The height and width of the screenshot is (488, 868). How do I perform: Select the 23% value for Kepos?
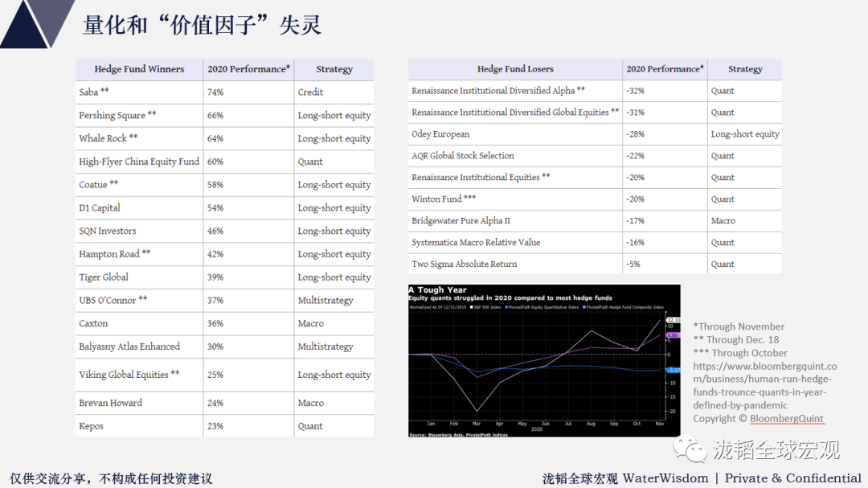tap(215, 426)
